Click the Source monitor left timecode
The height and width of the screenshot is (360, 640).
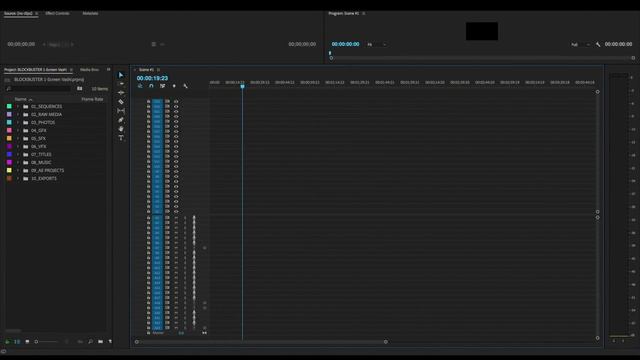click(21, 44)
